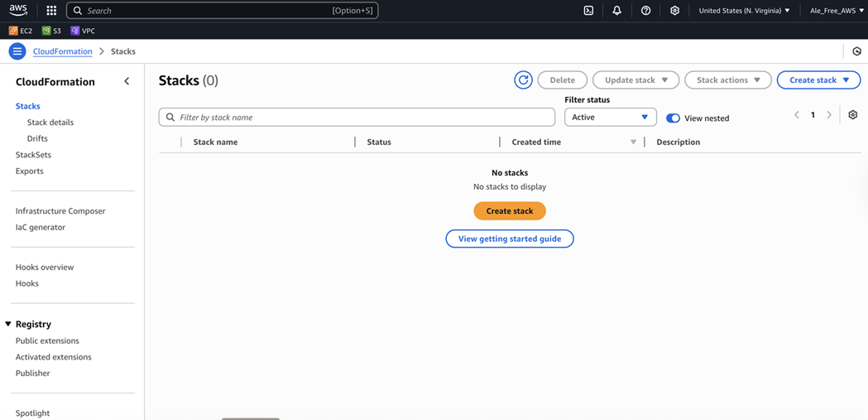Open Infrastructure Composer
868x420 pixels.
click(x=60, y=211)
